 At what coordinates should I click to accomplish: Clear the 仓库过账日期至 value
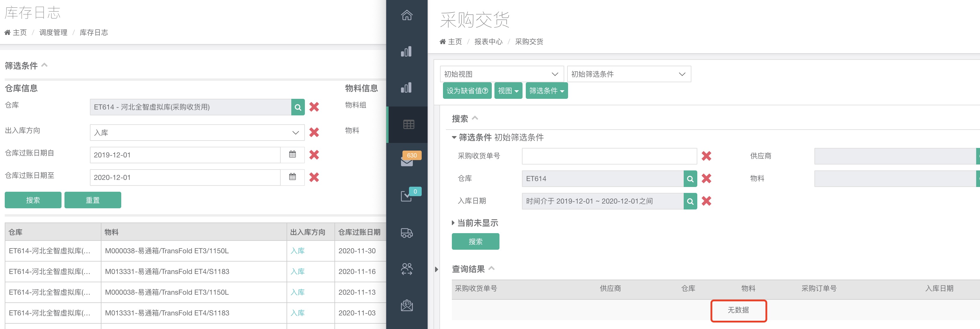pyautogui.click(x=314, y=177)
